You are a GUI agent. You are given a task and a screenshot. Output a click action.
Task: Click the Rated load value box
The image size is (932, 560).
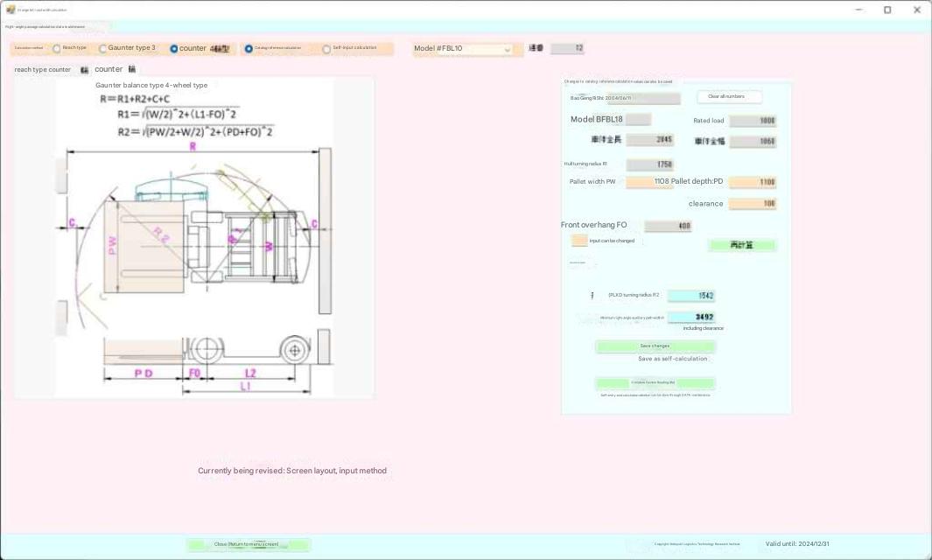[753, 121]
